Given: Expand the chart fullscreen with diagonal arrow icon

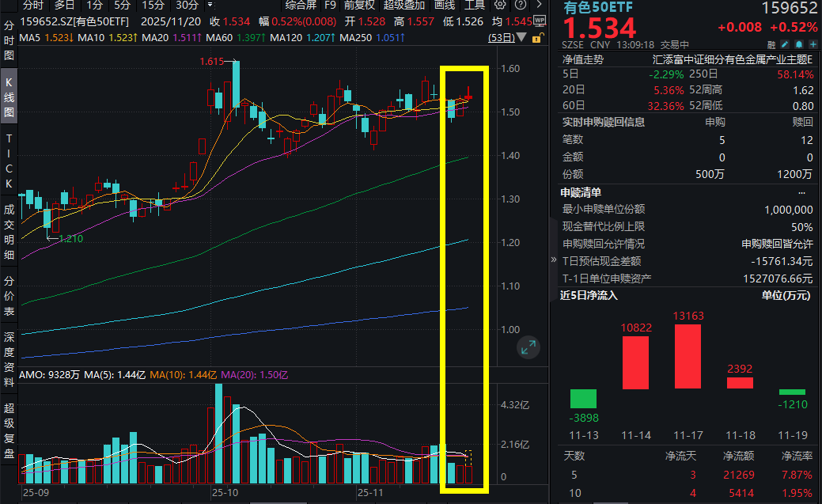Looking at the screenshot, I should (528, 347).
